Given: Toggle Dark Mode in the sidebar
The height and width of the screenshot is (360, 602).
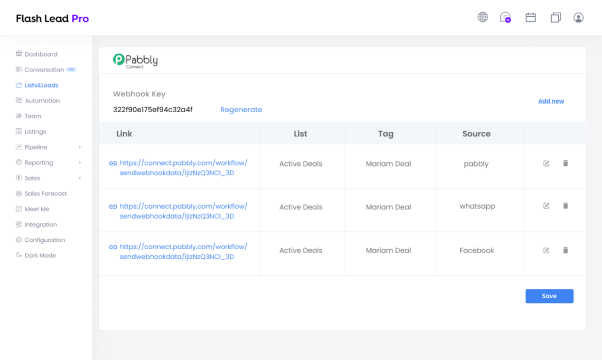Looking at the screenshot, I should [36, 255].
